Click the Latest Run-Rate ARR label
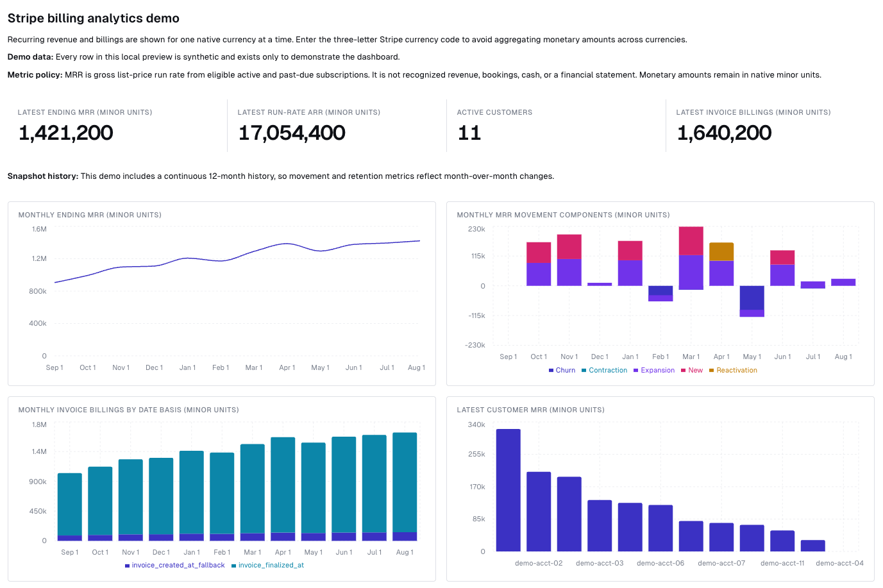Image resolution: width=883 pixels, height=588 pixels. tap(308, 112)
